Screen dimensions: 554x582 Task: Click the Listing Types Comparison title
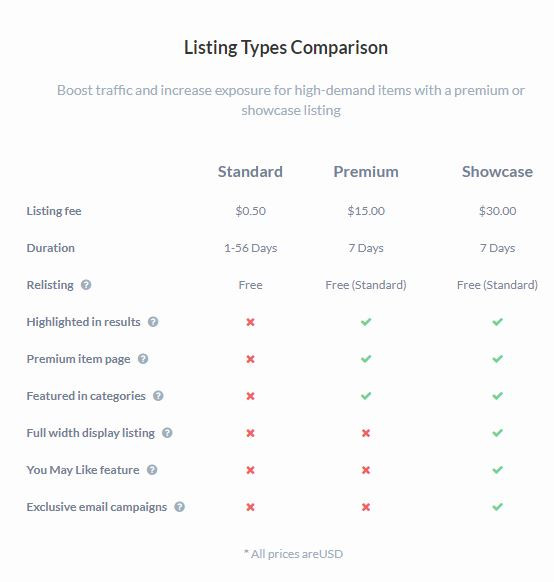286,48
